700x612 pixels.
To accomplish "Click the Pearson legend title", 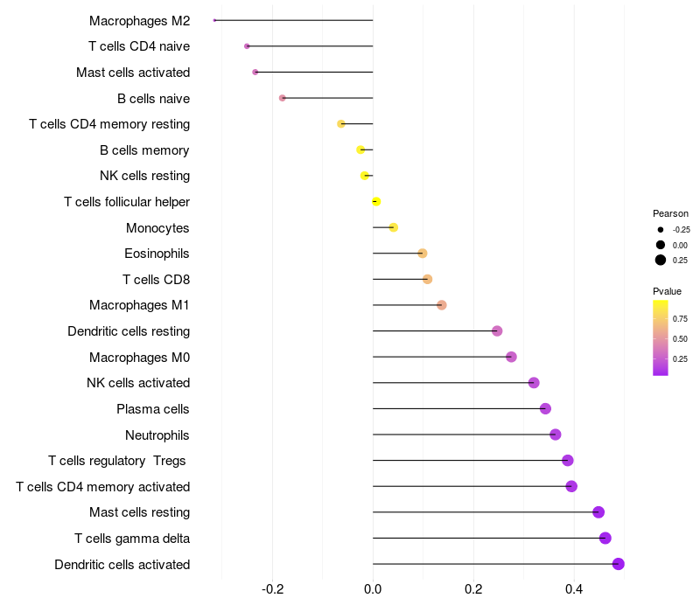I will pyautogui.click(x=670, y=213).
